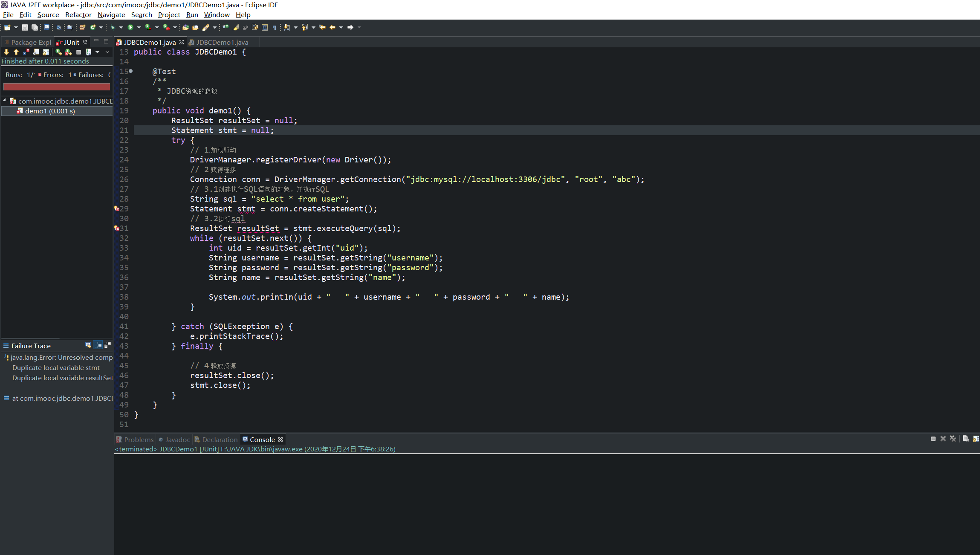Open the Javadoc tab
The height and width of the screenshot is (555, 980).
(x=174, y=439)
